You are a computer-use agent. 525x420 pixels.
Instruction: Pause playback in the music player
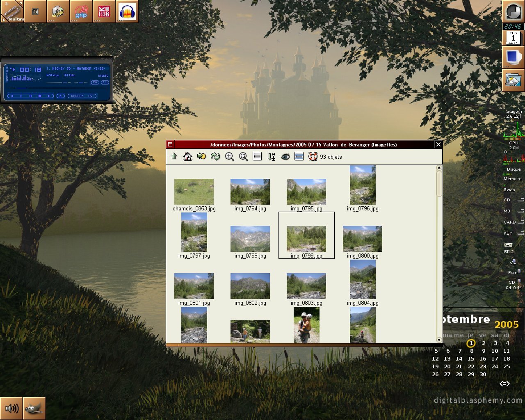(x=30, y=96)
